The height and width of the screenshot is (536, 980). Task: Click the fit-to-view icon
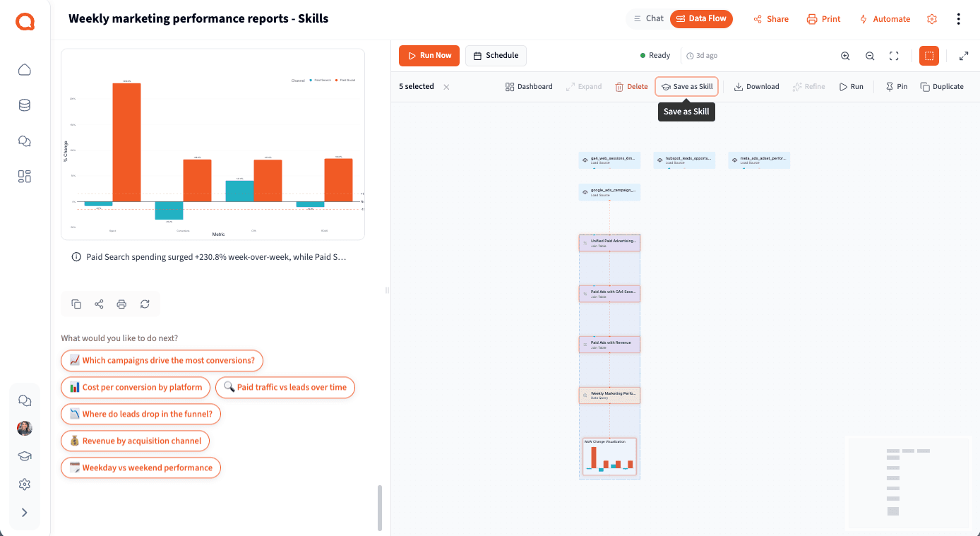[x=894, y=56]
